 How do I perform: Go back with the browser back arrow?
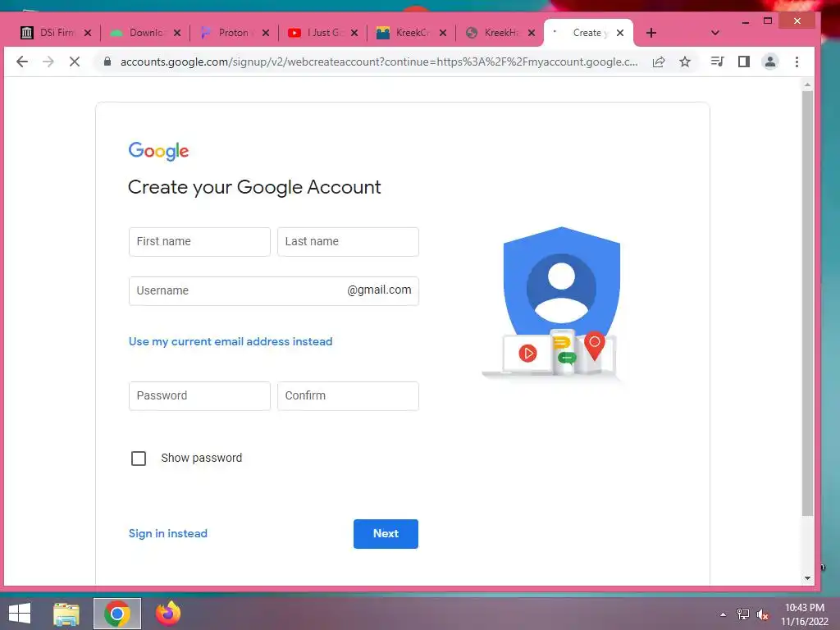22,62
